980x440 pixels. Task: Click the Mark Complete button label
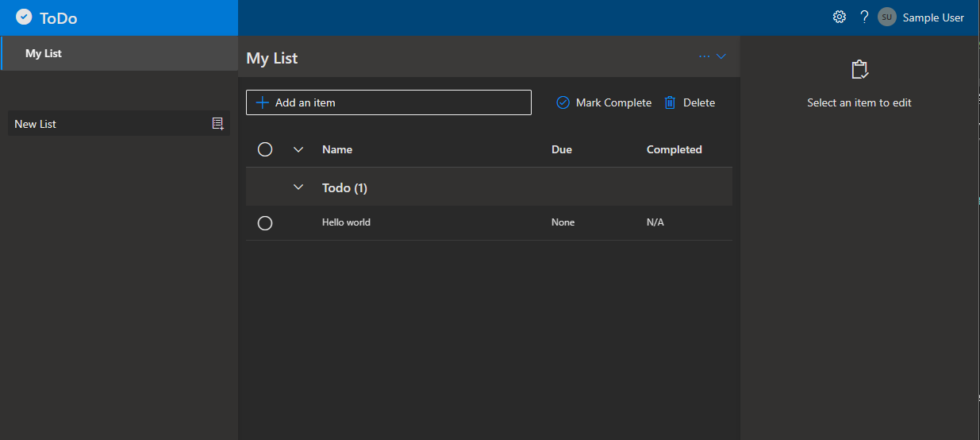[x=613, y=102]
